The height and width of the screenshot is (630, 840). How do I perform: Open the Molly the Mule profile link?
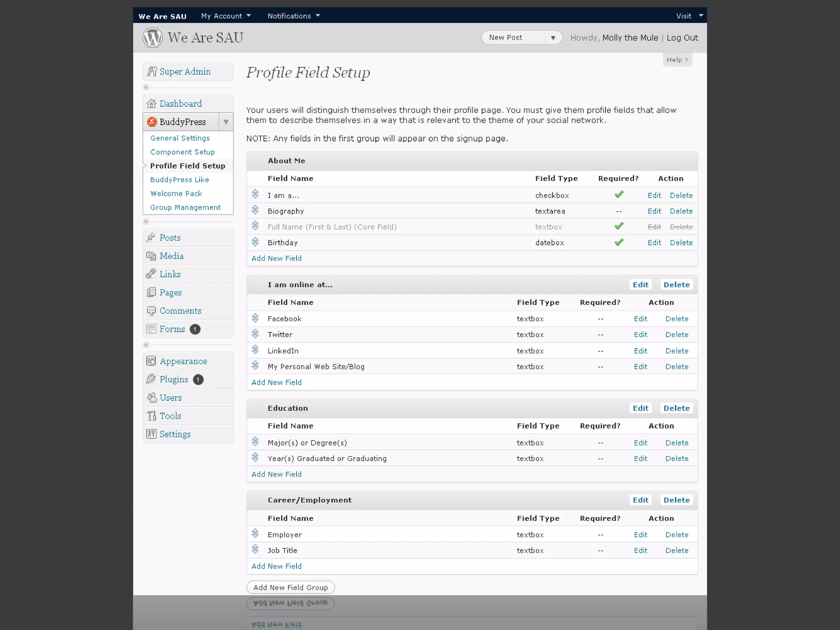pos(630,38)
